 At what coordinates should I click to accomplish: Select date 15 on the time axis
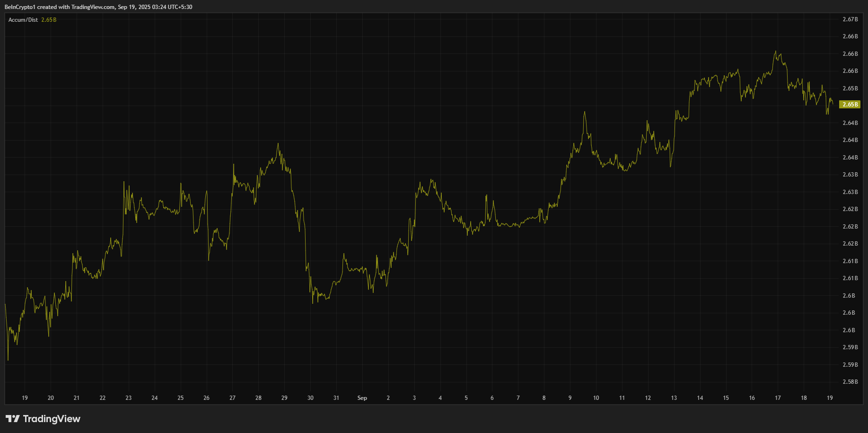(726, 398)
